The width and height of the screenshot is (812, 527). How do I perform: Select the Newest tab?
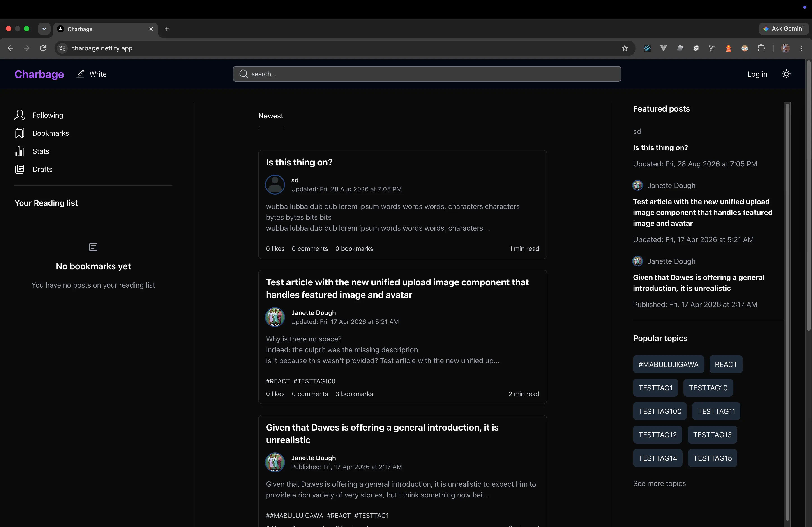point(270,116)
